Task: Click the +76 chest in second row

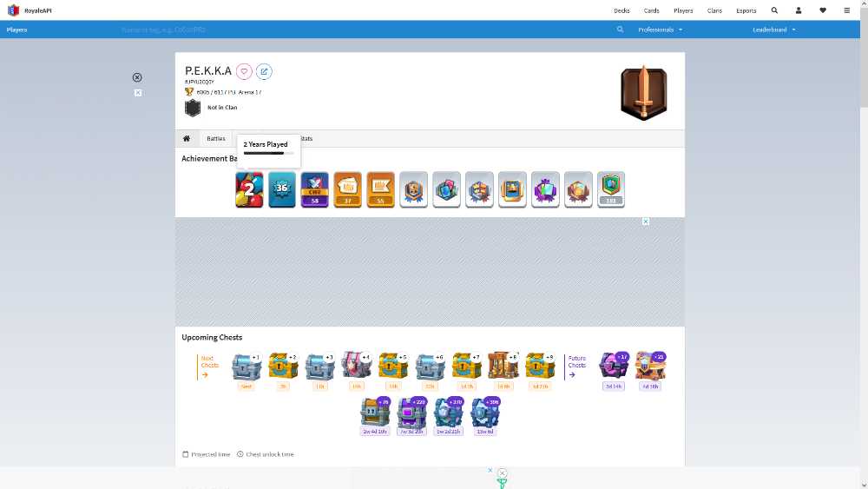Action: tap(375, 412)
